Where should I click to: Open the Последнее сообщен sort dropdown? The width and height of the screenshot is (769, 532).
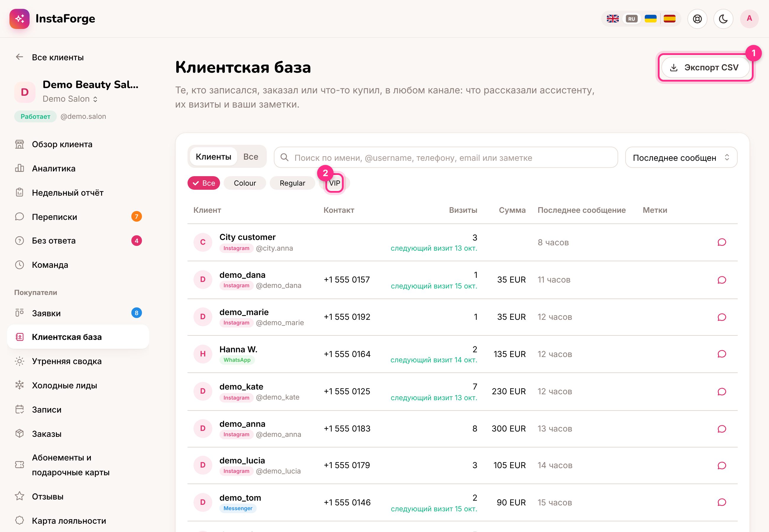tap(681, 158)
